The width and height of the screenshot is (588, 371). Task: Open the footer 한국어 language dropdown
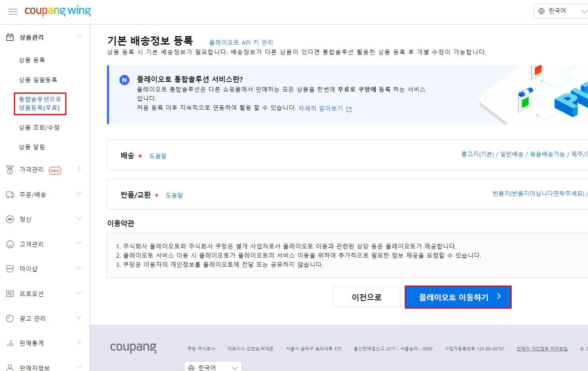213,367
